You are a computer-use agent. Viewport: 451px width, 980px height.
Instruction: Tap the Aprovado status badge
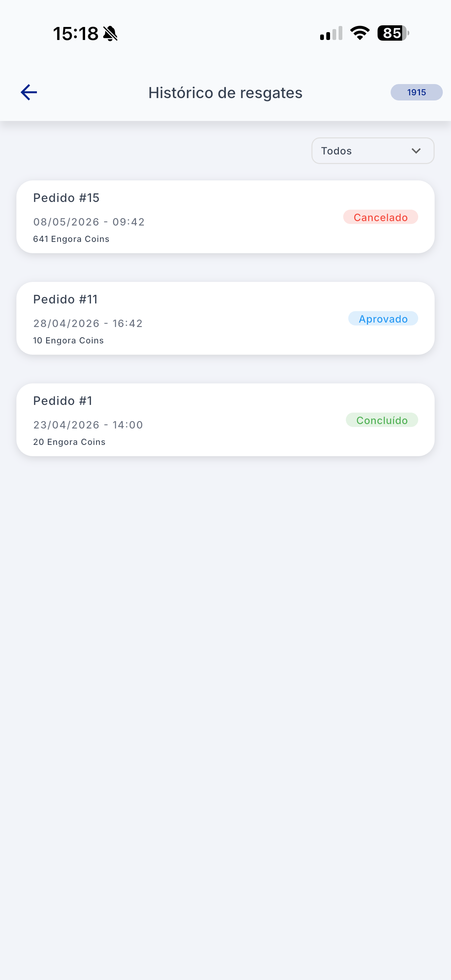pos(383,319)
